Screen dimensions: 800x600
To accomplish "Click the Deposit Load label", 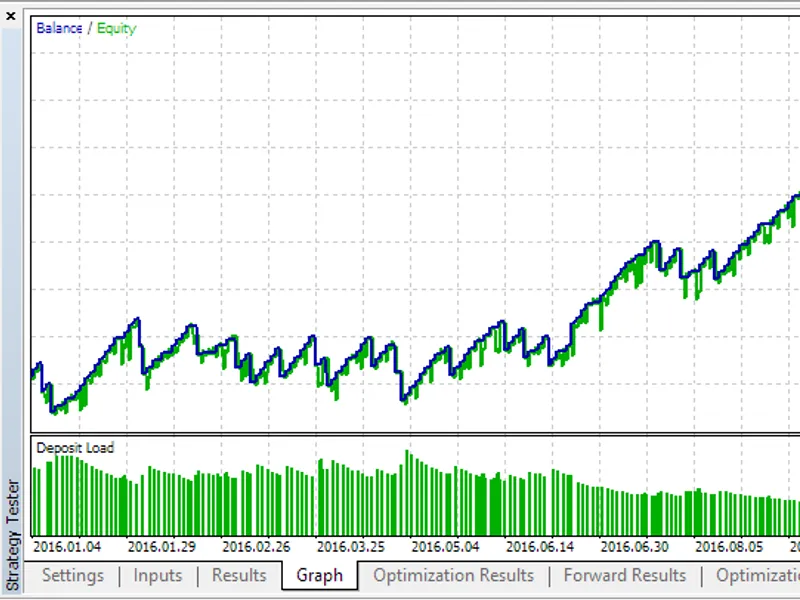I will 75,448.
